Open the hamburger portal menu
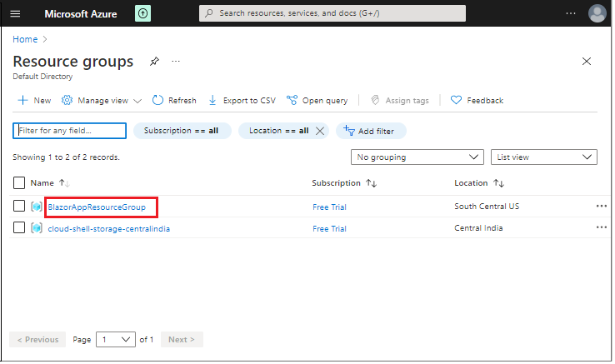This screenshot has width=615, height=364. pyautogui.click(x=15, y=13)
